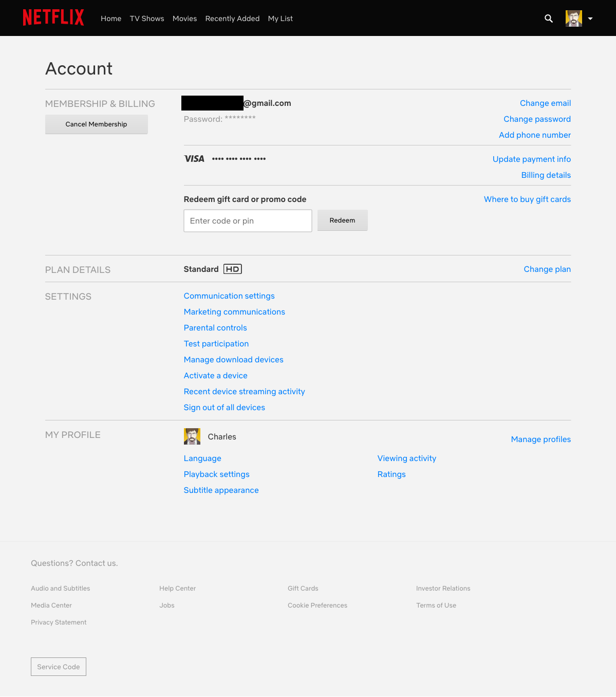Open Audio and Subtitles footer link
The height and width of the screenshot is (697, 616).
[x=61, y=589]
